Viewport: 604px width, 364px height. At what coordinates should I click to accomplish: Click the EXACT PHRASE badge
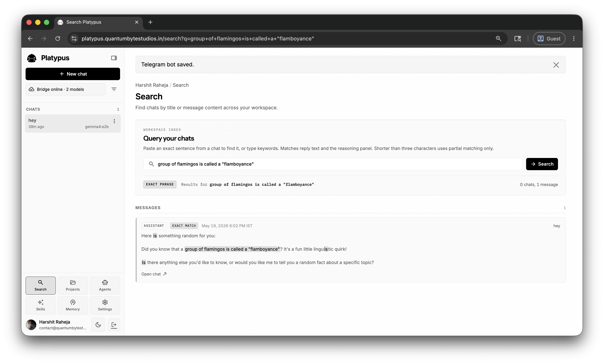160,184
